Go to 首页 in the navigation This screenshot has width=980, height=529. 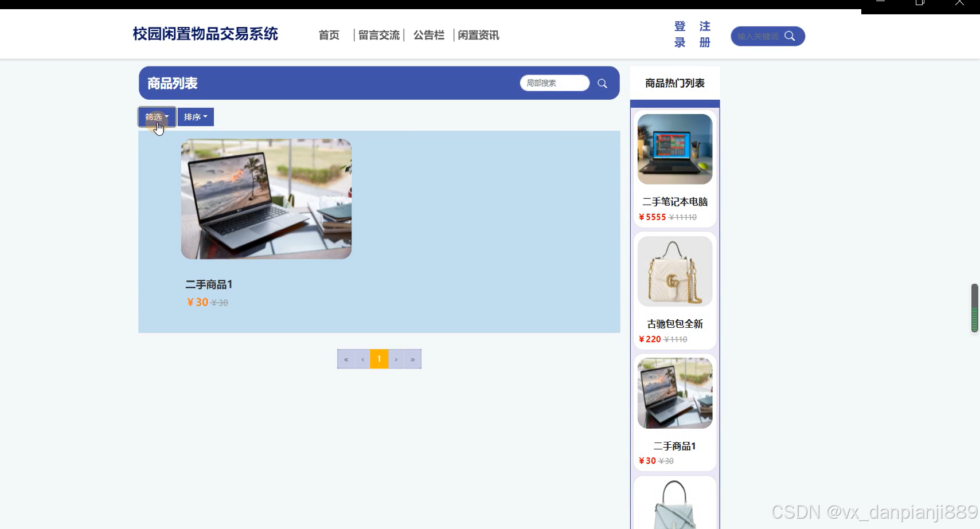329,36
